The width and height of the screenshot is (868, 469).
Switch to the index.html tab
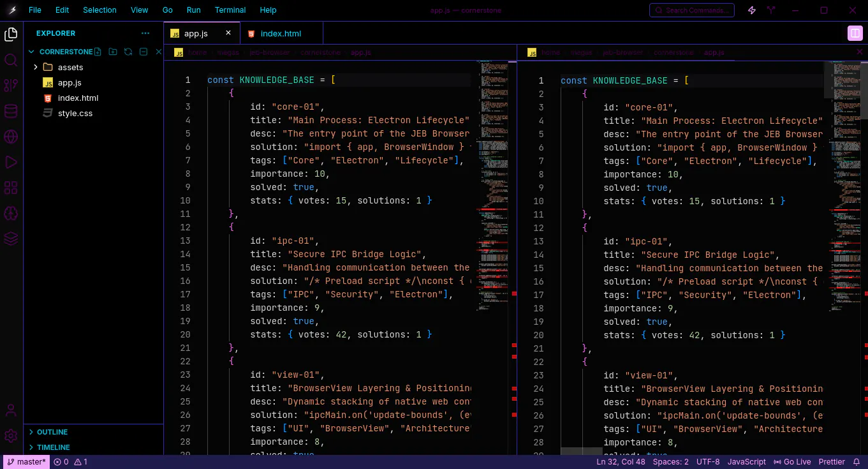click(281, 33)
